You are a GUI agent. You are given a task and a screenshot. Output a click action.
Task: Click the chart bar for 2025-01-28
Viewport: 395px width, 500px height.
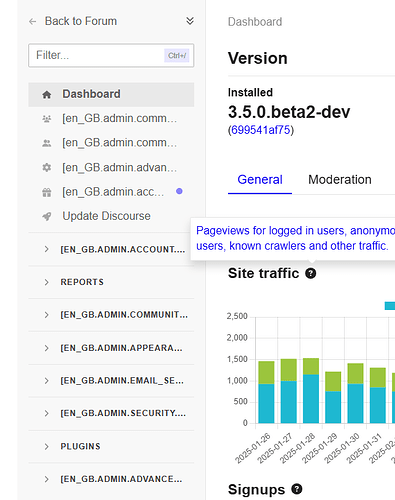tap(311, 391)
